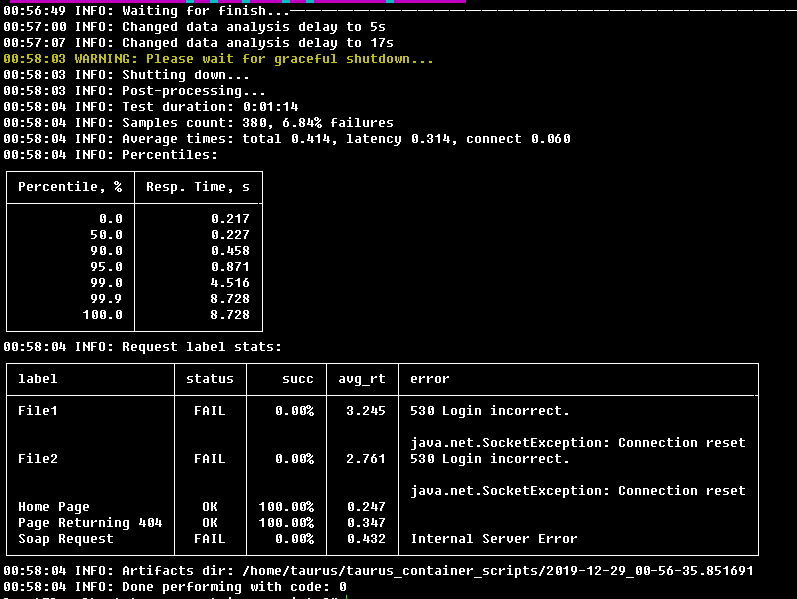Click the 'Average times' summary line
797x599 pixels.
tap(287, 139)
